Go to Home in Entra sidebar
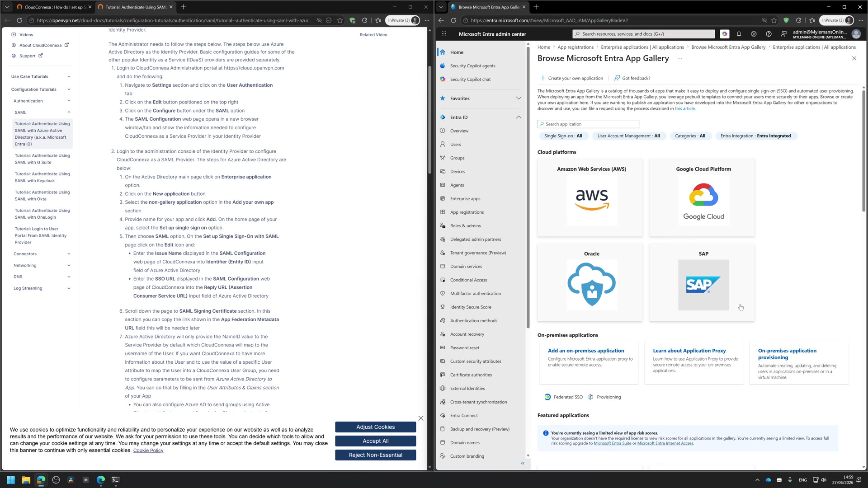868x488 pixels. (457, 52)
